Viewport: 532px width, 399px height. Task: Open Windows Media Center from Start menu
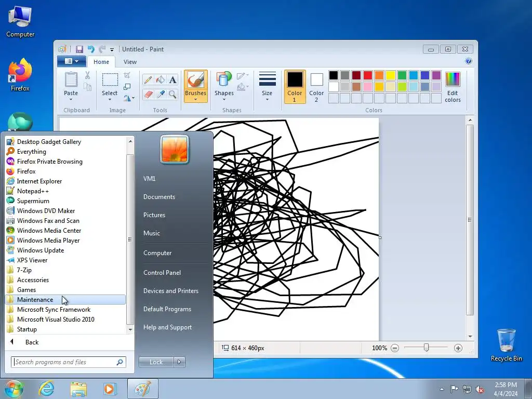tap(65, 230)
